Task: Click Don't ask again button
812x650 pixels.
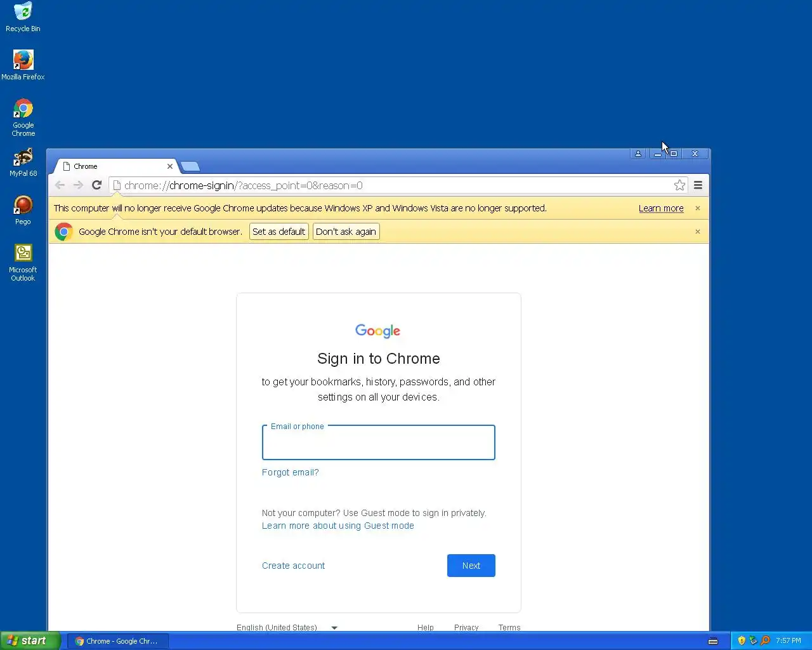Action: coord(346,232)
